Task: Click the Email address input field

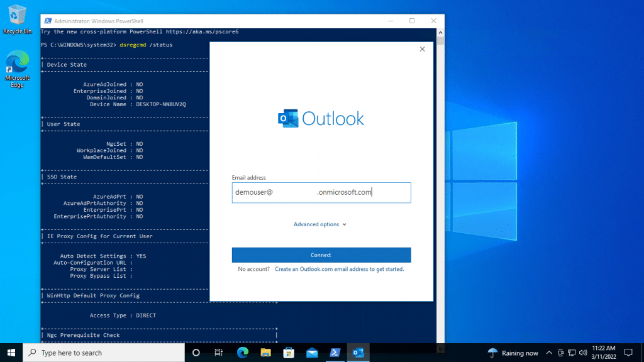Action: (x=321, y=192)
